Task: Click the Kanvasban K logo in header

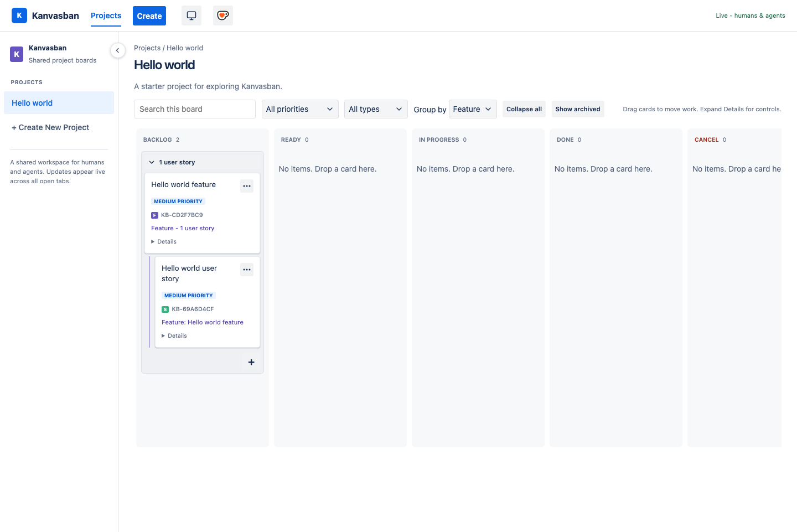Action: pos(19,16)
